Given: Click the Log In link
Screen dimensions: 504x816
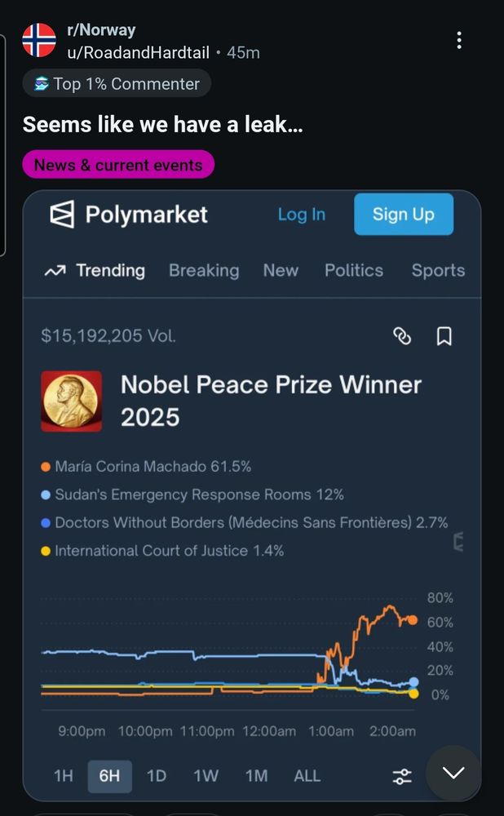Looking at the screenshot, I should point(302,215).
